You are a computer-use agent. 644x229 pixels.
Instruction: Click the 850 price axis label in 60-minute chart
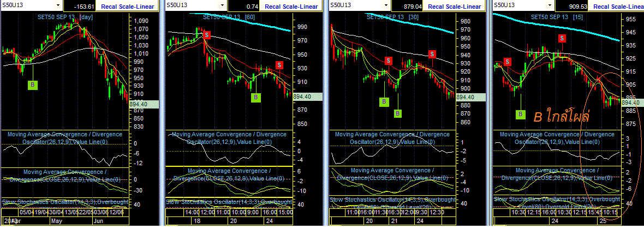click(x=302, y=124)
